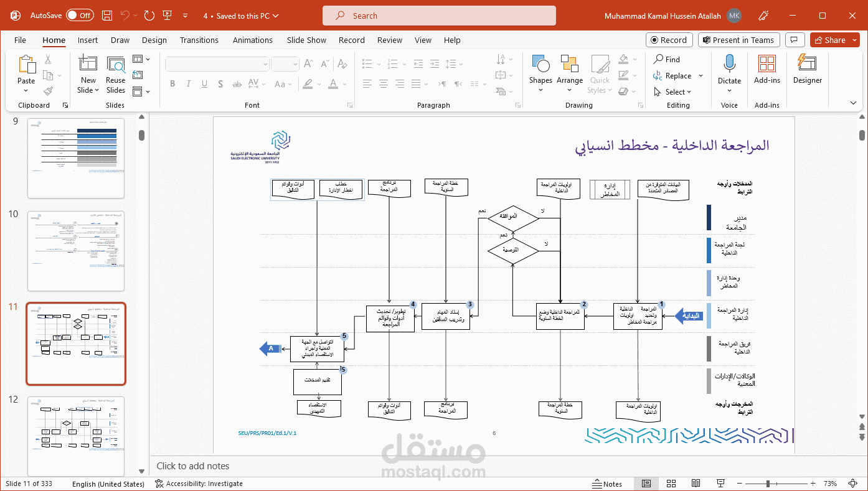Open the Designer pane icon

[807, 63]
